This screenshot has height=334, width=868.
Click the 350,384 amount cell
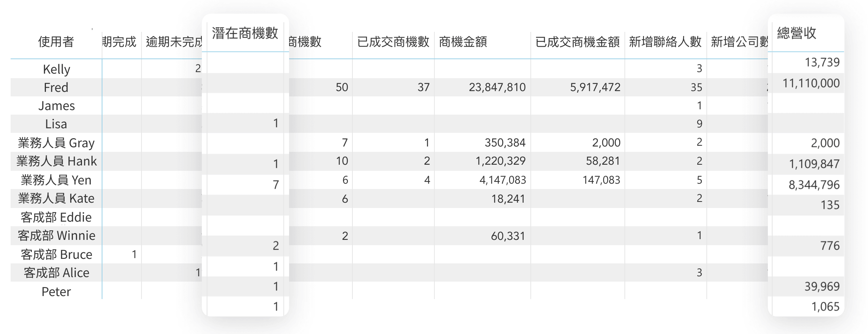tap(505, 143)
